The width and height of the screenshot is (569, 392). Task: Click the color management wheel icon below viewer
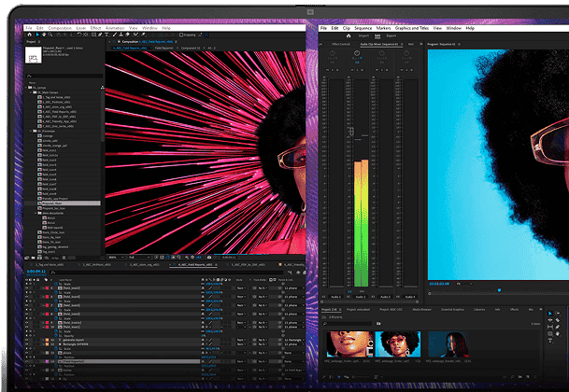click(x=187, y=258)
